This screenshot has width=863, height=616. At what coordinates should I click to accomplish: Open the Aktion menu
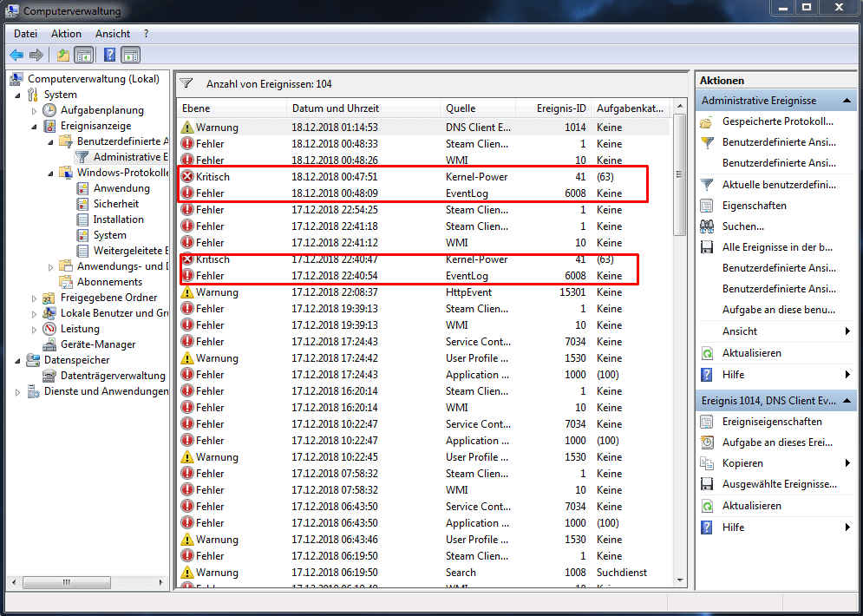66,34
